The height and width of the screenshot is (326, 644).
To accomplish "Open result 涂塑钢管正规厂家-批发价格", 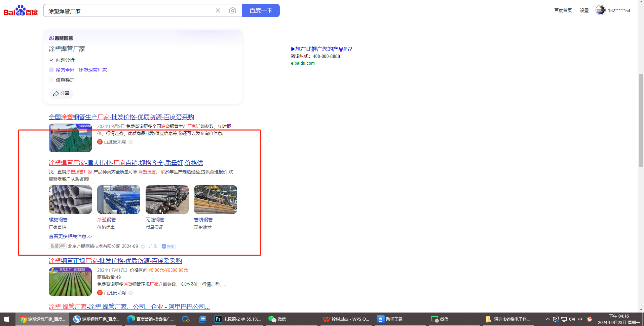I will [x=115, y=261].
